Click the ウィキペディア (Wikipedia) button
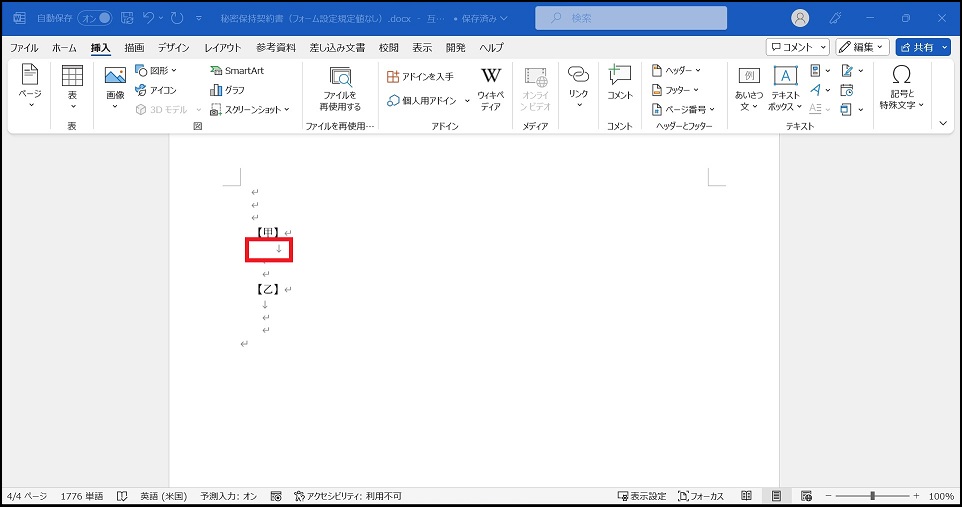The height and width of the screenshot is (507, 962). point(491,90)
